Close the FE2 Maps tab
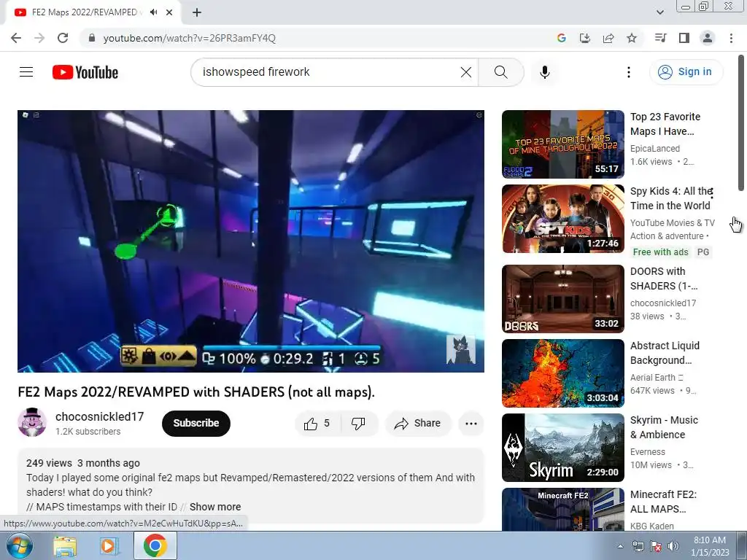 click(169, 12)
